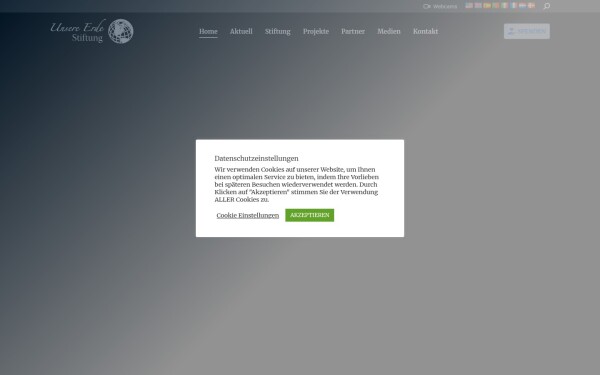Select the last flag in the language row
The height and width of the screenshot is (375, 600).
(531, 5)
